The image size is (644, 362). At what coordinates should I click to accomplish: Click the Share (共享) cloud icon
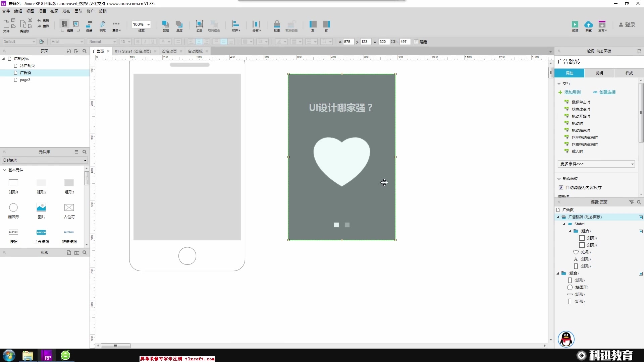point(588,24)
